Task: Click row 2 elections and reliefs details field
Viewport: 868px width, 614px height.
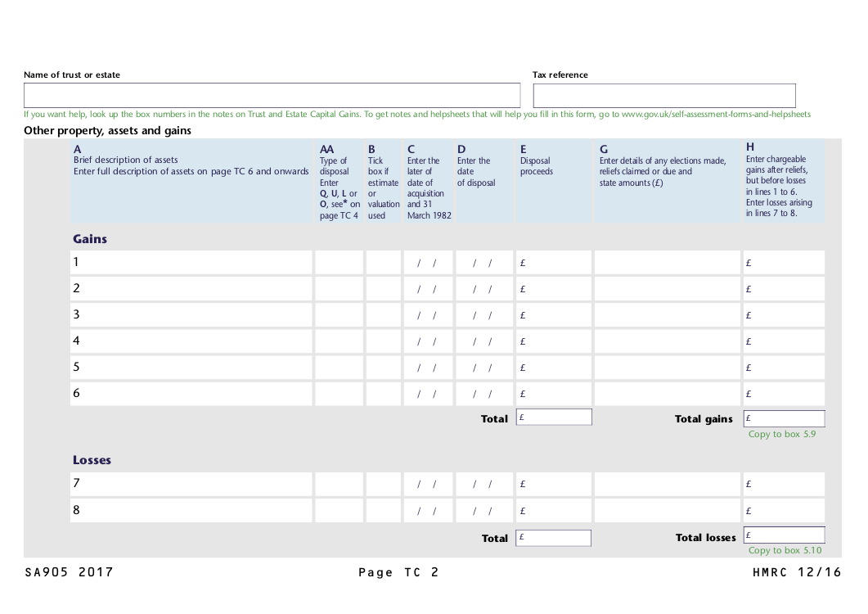Action: (x=667, y=289)
